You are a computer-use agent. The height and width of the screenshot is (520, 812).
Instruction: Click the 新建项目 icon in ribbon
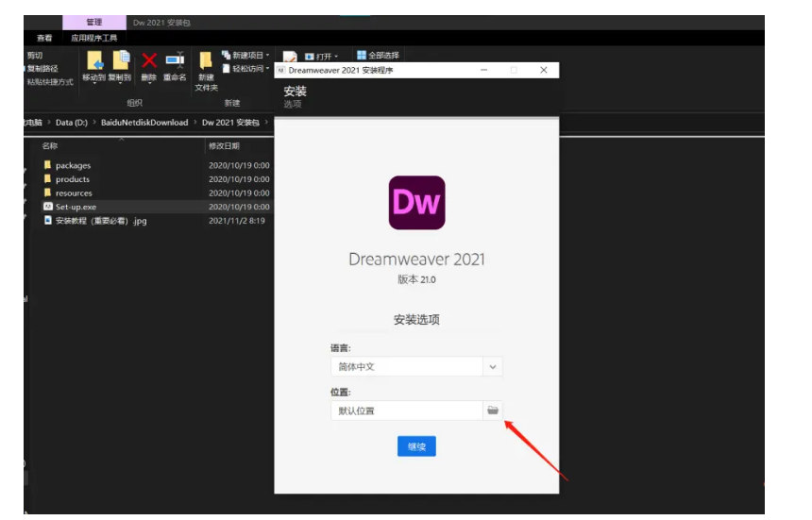[226, 55]
